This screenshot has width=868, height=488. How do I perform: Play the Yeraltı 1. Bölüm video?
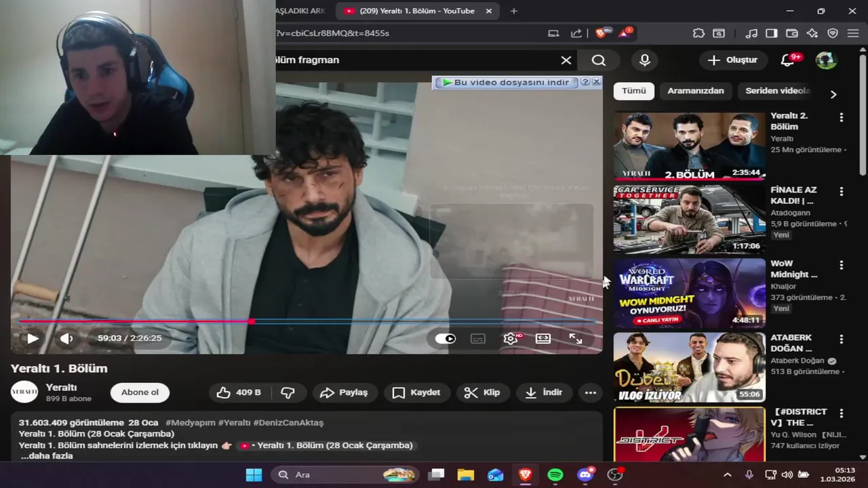coord(33,338)
